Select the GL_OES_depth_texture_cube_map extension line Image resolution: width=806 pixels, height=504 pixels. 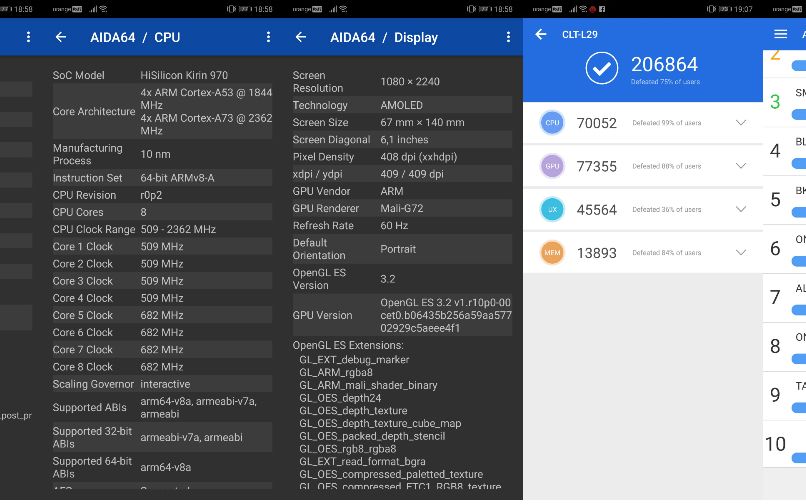(380, 424)
